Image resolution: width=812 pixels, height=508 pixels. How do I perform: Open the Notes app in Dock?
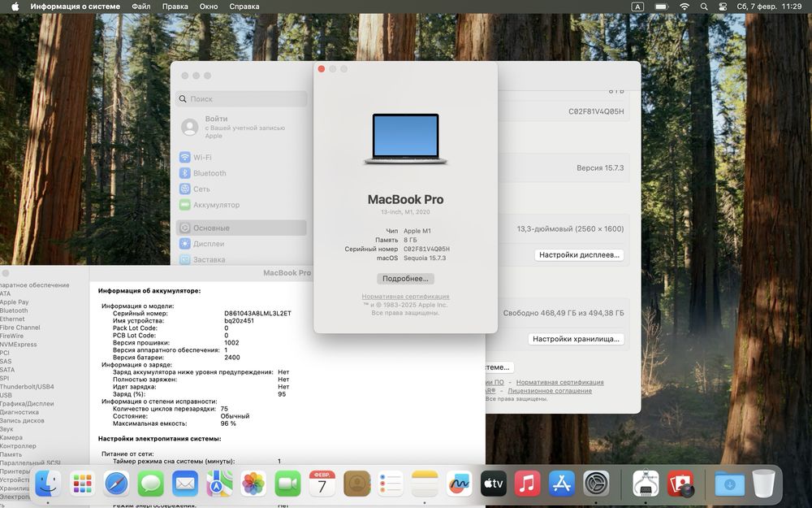point(425,484)
